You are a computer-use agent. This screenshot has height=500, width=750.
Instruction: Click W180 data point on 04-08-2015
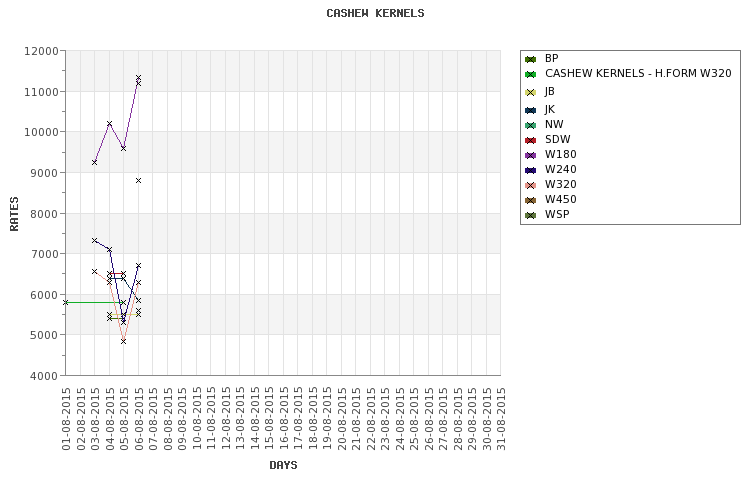click(x=109, y=123)
